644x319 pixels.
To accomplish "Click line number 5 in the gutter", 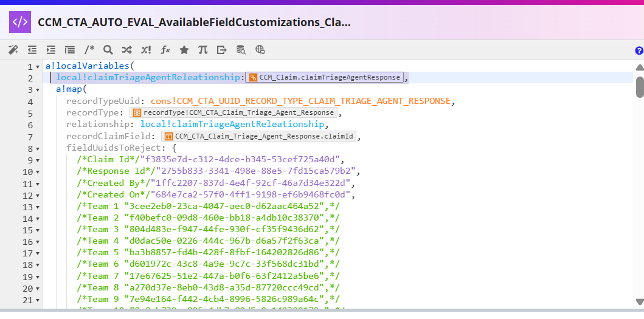I will (30, 113).
